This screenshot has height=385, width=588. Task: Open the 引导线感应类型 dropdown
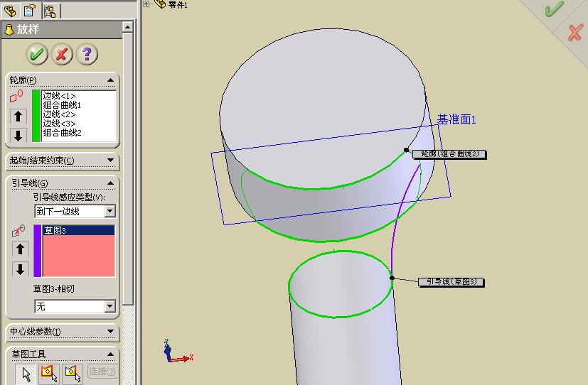point(110,211)
